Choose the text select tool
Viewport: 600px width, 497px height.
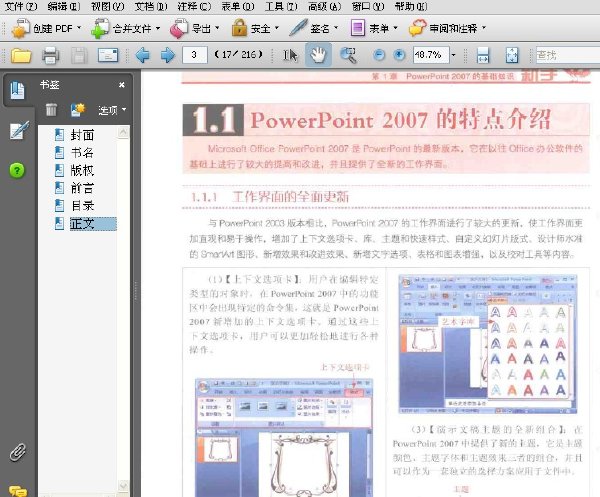[x=290, y=55]
